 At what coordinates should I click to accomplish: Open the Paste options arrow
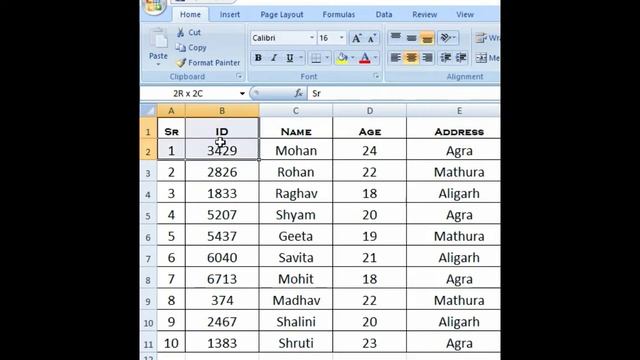coord(158,64)
